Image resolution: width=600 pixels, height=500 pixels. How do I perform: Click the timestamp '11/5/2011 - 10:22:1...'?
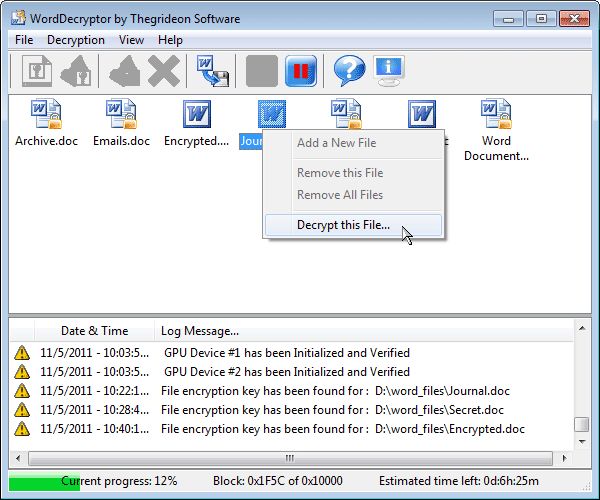(x=95, y=391)
